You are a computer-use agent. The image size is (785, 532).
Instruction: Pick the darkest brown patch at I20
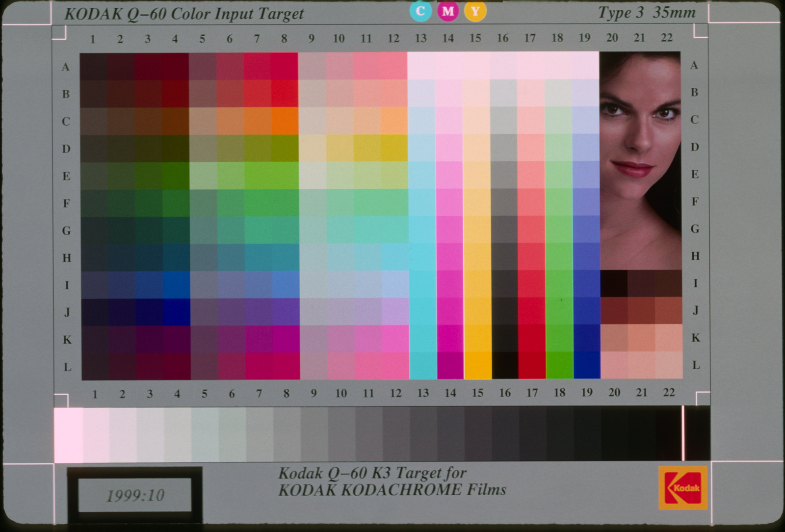[x=614, y=283]
